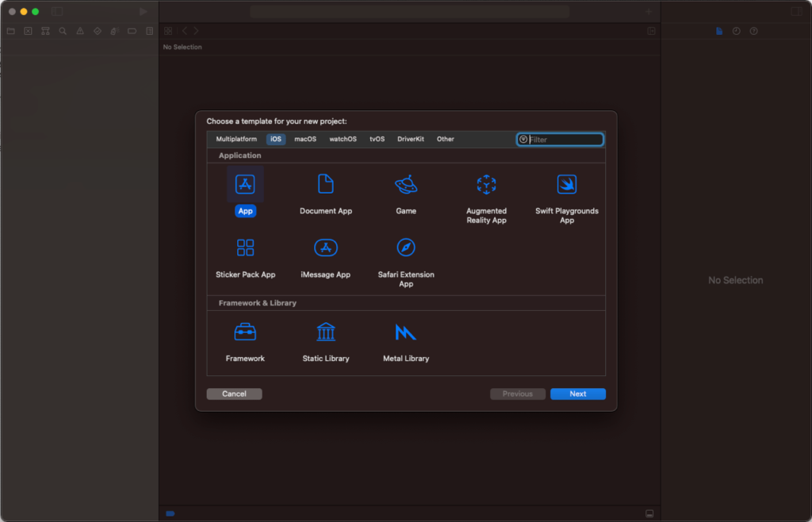Toggle the navigator sidebar
The width and height of the screenshot is (812, 522).
coord(57,11)
